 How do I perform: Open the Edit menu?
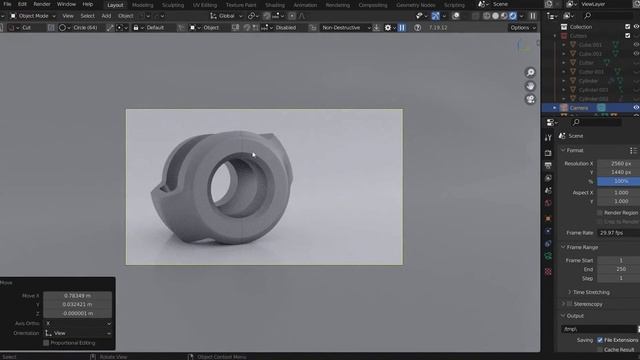click(22, 4)
